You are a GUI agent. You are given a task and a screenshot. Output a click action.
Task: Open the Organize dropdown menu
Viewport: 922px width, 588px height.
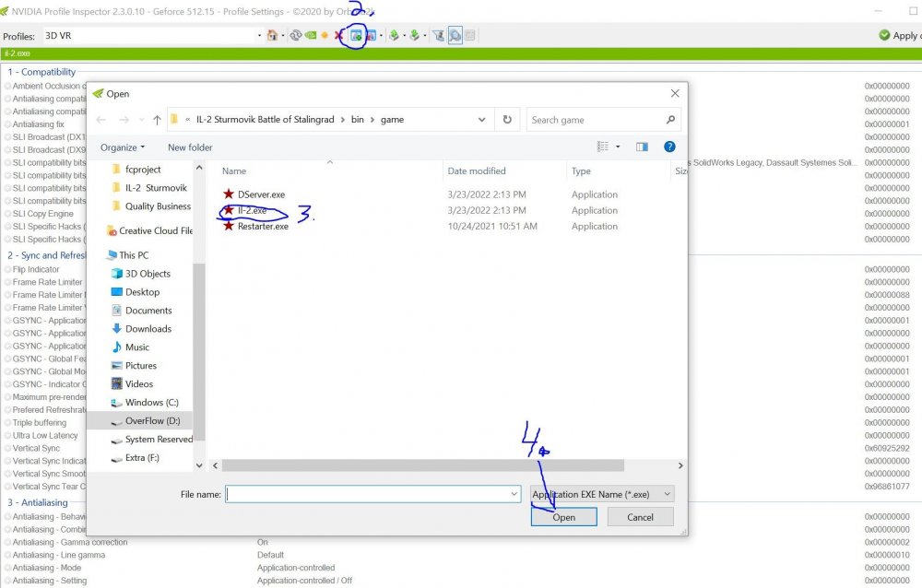[123, 147]
